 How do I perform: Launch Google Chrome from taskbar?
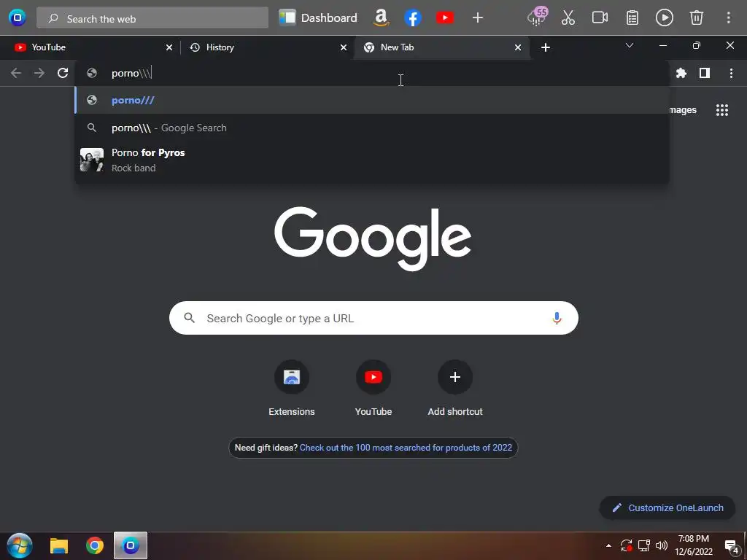95,545
